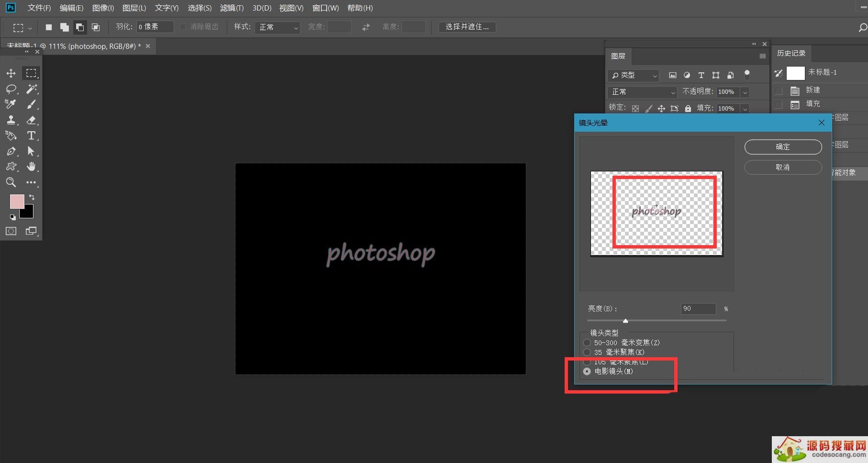This screenshot has width=868, height=463.
Task: Open the extra tools ellipsis menu
Action: click(31, 182)
